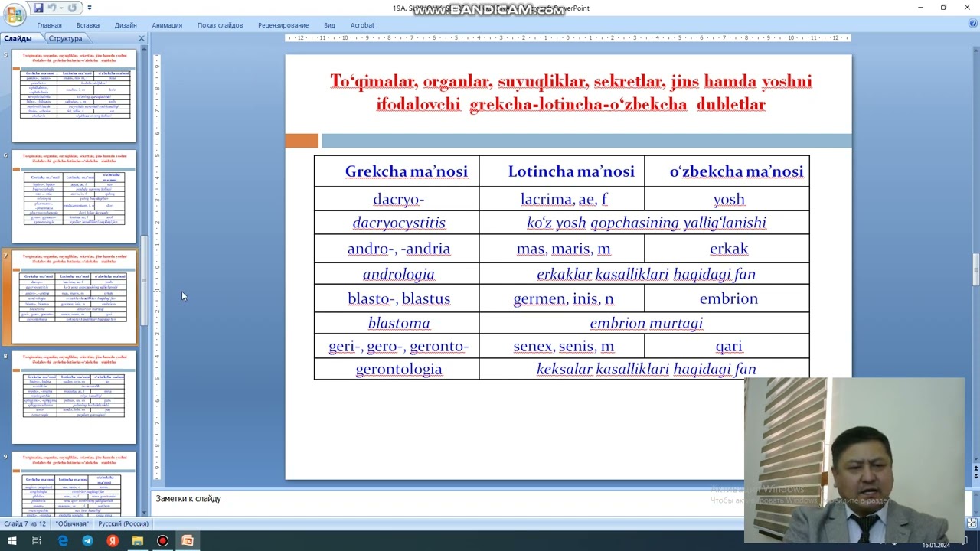Click the geri-, gero-, geronto- cell
Image resolution: width=980 pixels, height=551 pixels.
397,346
